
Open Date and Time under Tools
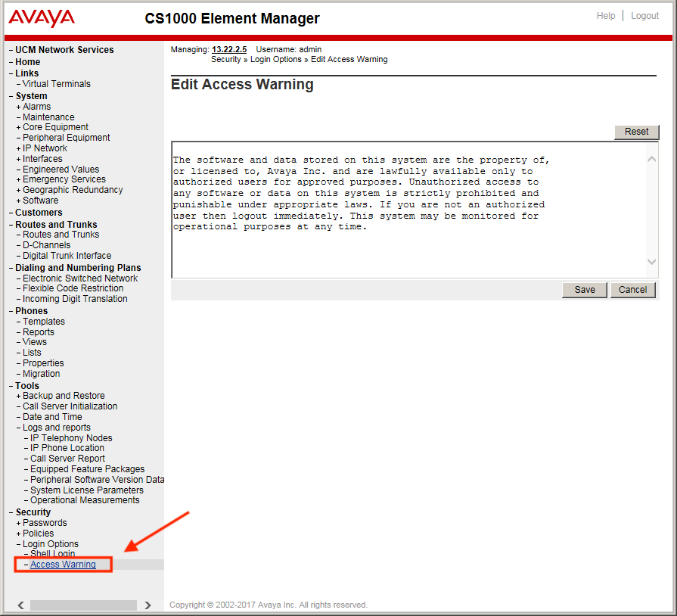(52, 417)
